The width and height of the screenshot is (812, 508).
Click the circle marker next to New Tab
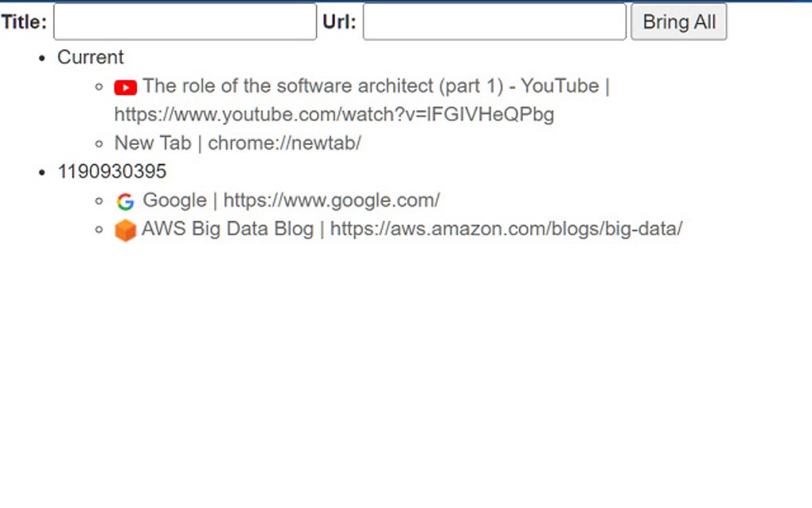(x=98, y=143)
